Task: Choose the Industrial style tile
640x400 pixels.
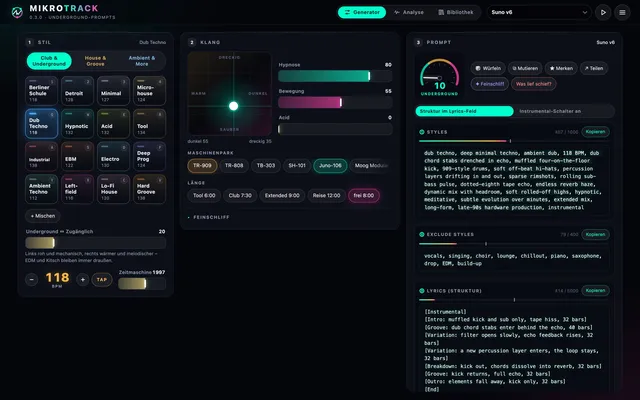Action: tap(41, 156)
